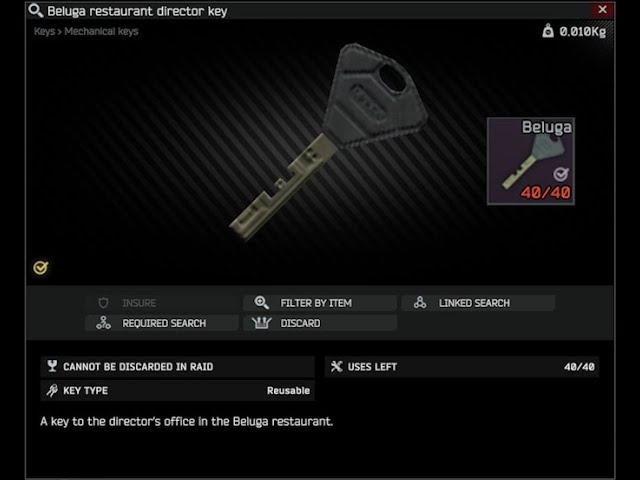The height and width of the screenshot is (480, 640).
Task: Click the Insure shield icon
Action: (x=103, y=303)
